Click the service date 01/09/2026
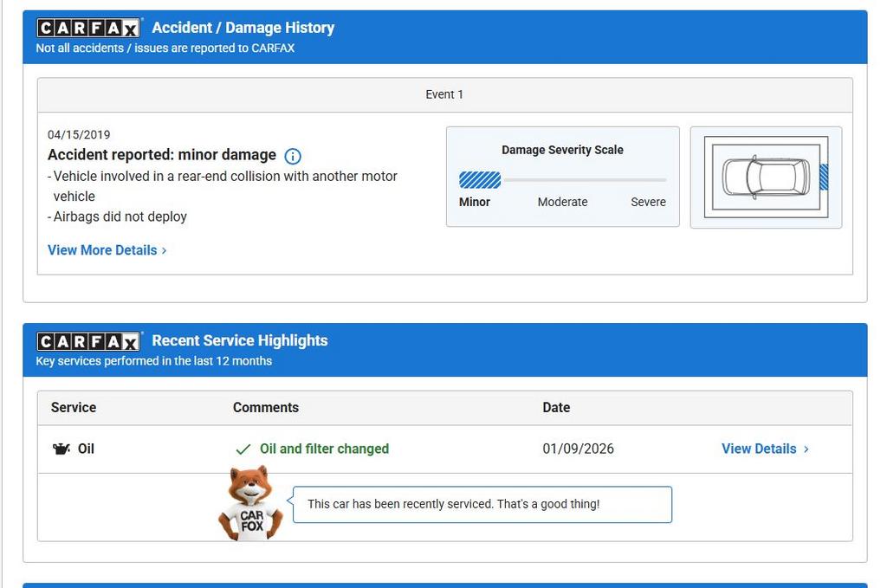This screenshot has width=887, height=588. point(578,449)
